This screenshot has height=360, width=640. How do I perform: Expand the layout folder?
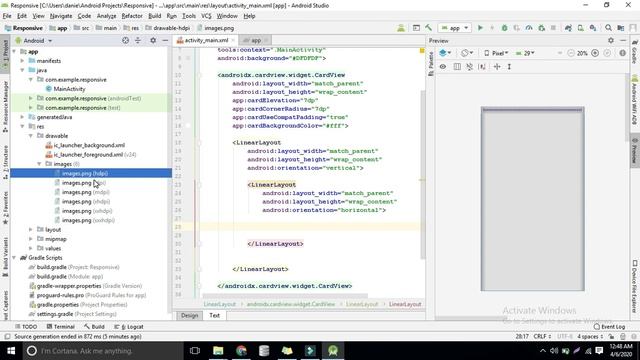coord(31,230)
